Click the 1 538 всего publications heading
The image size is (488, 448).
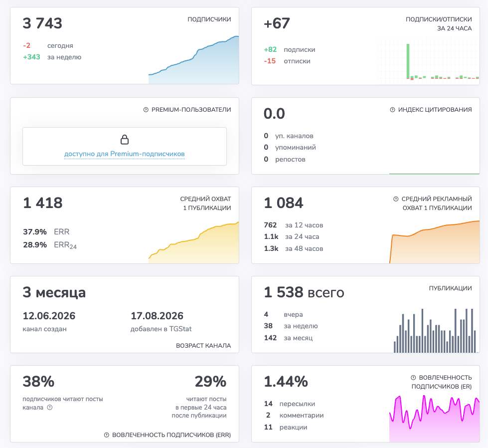click(304, 292)
